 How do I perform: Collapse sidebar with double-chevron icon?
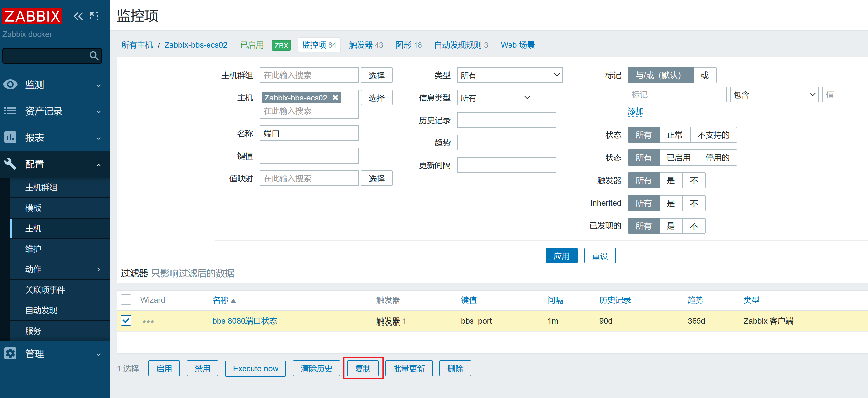pyautogui.click(x=78, y=16)
